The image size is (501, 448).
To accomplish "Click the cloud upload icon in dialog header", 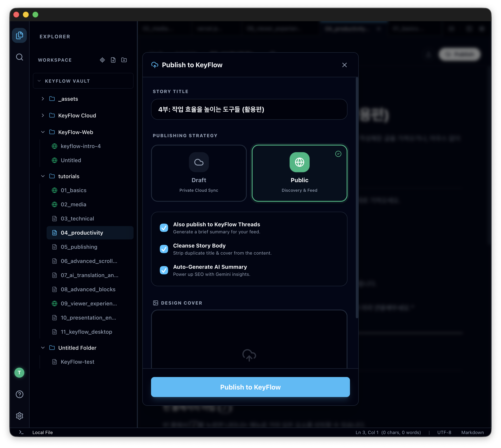I will coord(155,65).
